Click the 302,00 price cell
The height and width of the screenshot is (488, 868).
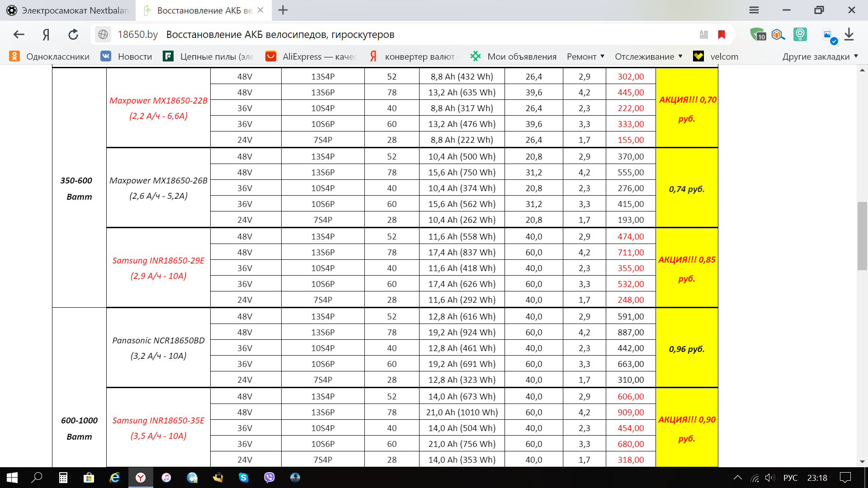(631, 76)
